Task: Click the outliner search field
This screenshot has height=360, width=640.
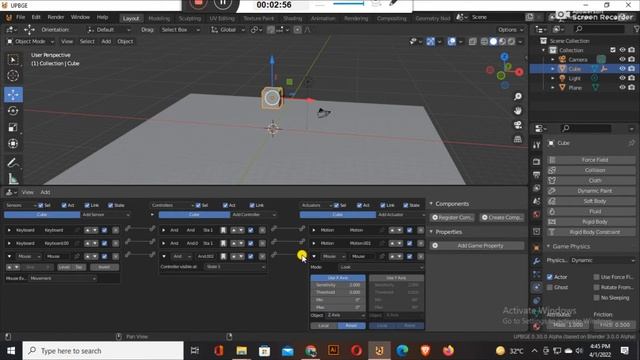Action: pyautogui.click(x=600, y=29)
